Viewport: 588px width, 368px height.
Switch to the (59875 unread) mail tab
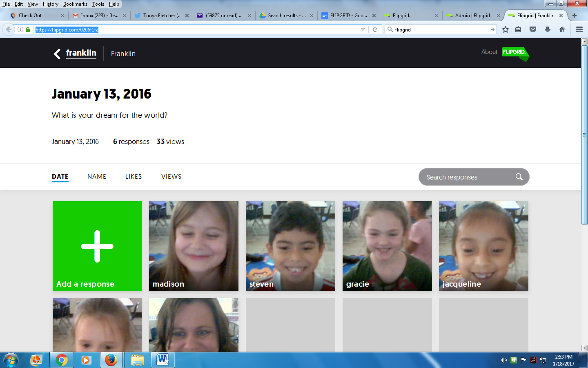pos(224,16)
